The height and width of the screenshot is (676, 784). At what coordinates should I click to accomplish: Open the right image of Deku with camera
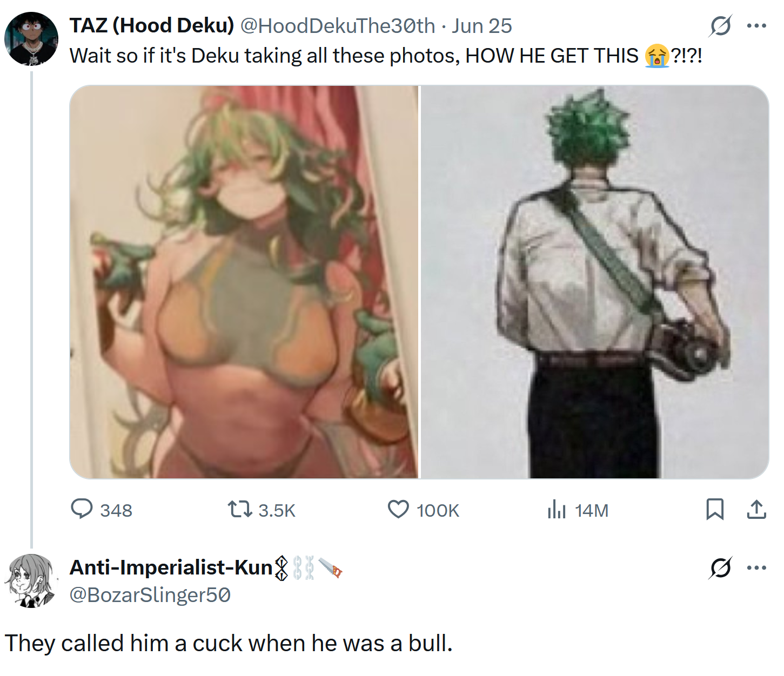(594, 282)
